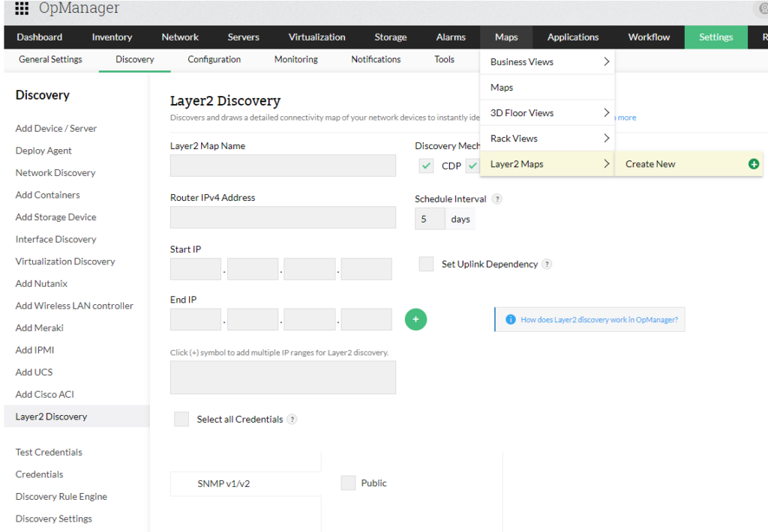Switch to the Servers tab
The height and width of the screenshot is (532, 768).
pyautogui.click(x=243, y=37)
